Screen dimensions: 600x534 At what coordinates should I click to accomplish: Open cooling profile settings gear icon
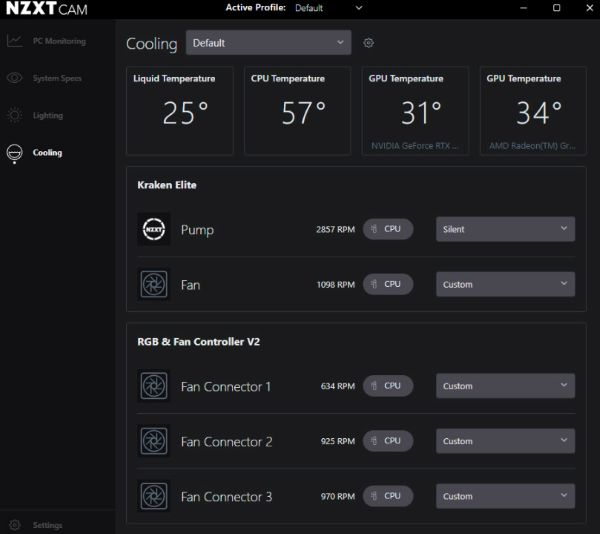pos(368,43)
